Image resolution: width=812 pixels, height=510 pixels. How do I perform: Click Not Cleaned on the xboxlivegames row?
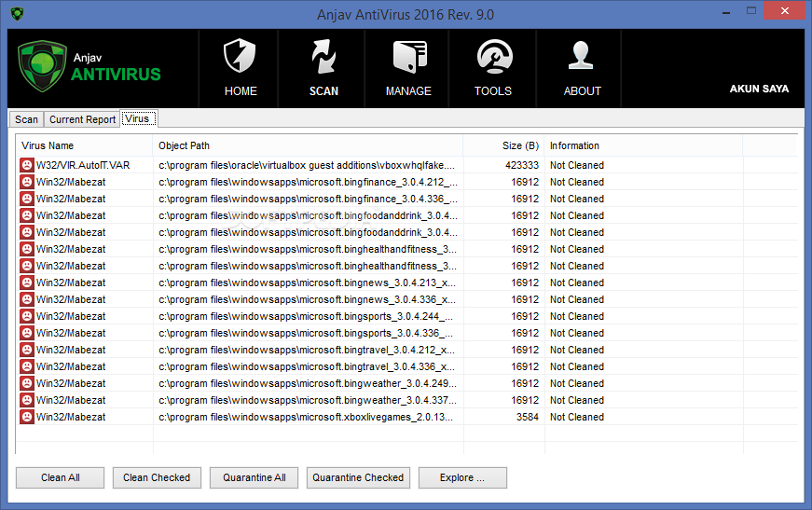[x=577, y=417]
